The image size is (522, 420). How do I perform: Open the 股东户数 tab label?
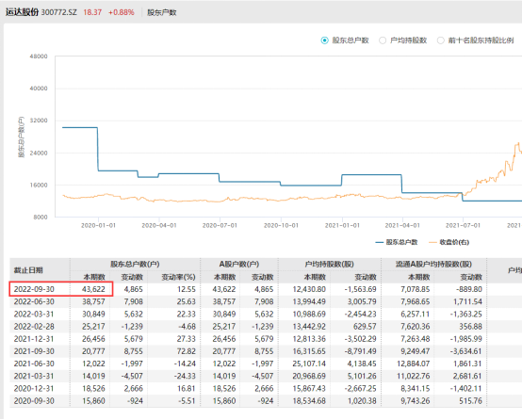pos(162,12)
